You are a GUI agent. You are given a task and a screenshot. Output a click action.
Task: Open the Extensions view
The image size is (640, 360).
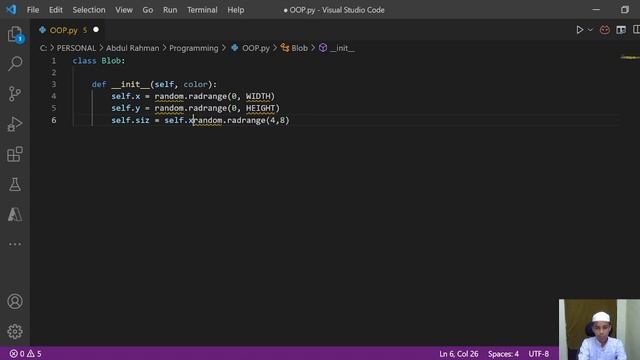pos(15,154)
